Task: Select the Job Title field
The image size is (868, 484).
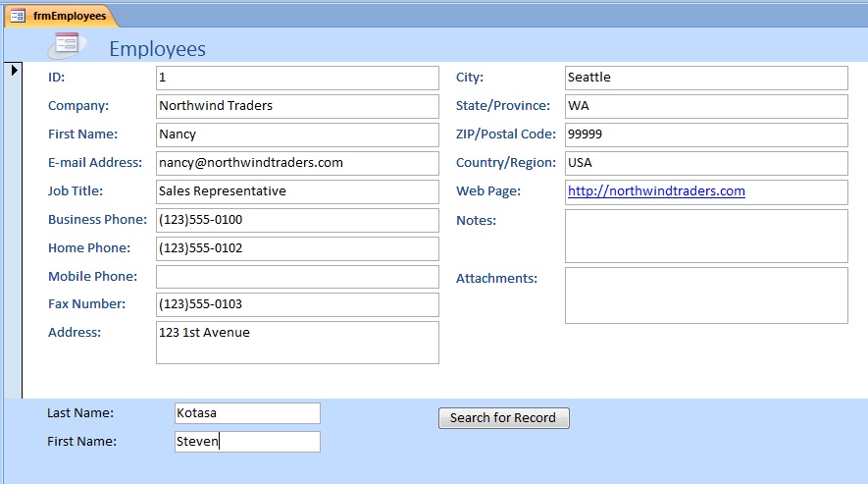Action: (x=297, y=191)
